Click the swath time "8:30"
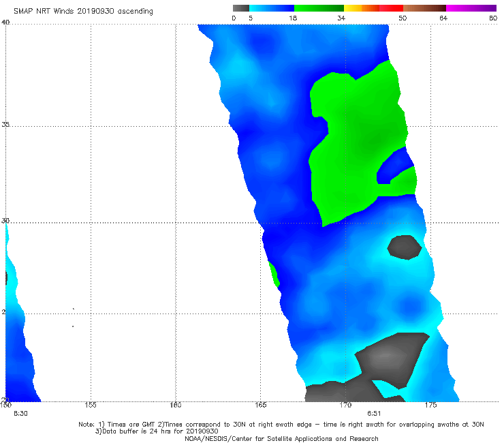The height and width of the screenshot is (443, 504). (x=20, y=414)
